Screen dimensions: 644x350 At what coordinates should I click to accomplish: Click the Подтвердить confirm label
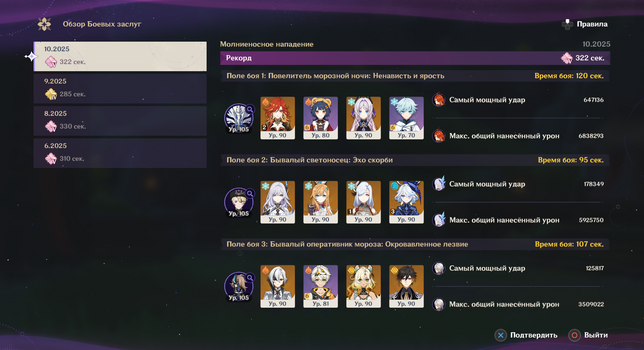pyautogui.click(x=534, y=335)
